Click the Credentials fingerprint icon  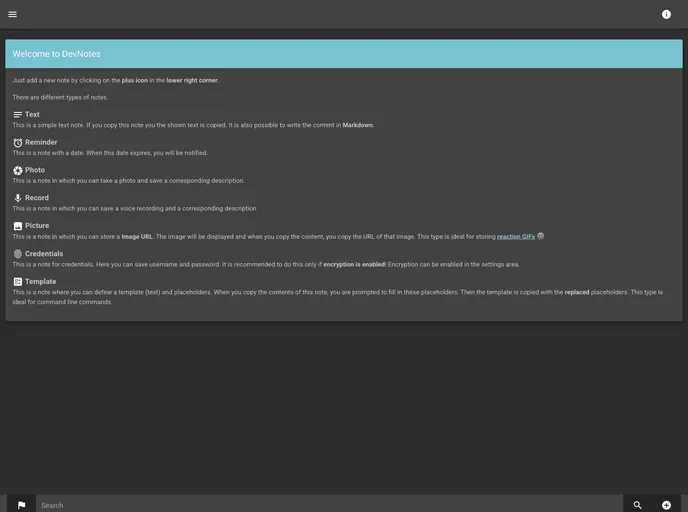coord(18,254)
